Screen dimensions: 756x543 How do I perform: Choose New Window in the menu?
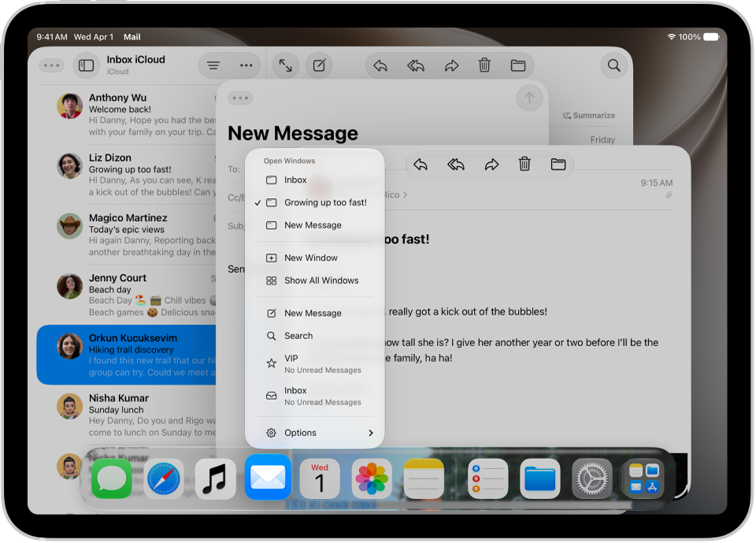click(315, 258)
